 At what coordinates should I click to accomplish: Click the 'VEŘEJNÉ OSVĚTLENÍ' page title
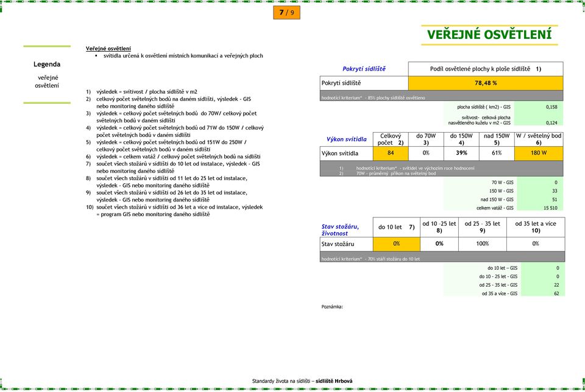click(x=489, y=35)
